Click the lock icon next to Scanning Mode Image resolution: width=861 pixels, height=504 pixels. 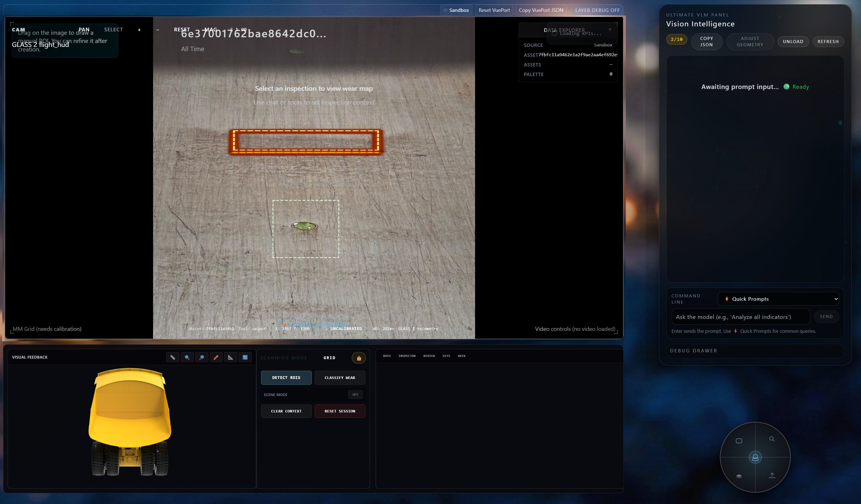(x=359, y=358)
